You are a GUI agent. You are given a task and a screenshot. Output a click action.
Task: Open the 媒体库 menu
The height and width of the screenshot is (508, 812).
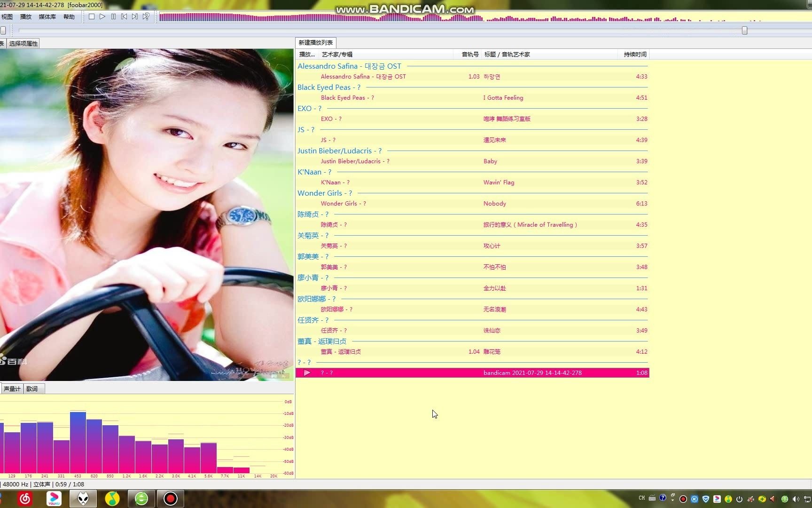click(47, 16)
